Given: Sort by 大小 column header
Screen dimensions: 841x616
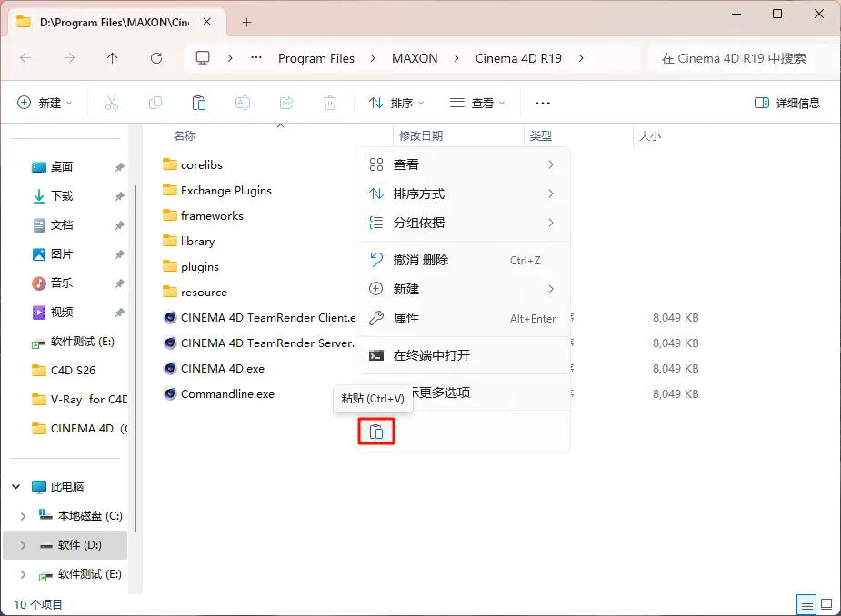Looking at the screenshot, I should click(649, 136).
